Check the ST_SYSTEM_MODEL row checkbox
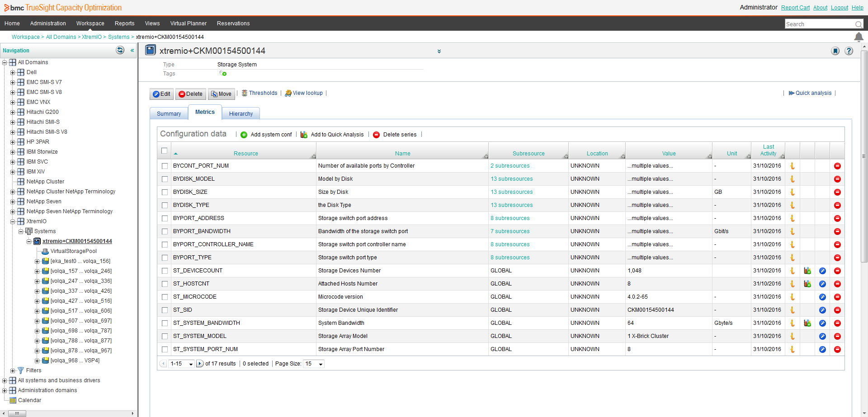Screen dimensions: 868x417 point(165,337)
